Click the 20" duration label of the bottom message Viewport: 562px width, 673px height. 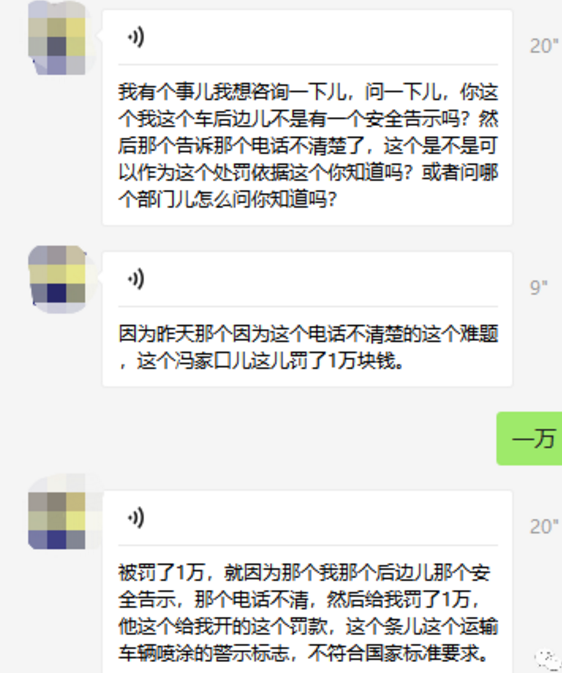pos(544,527)
